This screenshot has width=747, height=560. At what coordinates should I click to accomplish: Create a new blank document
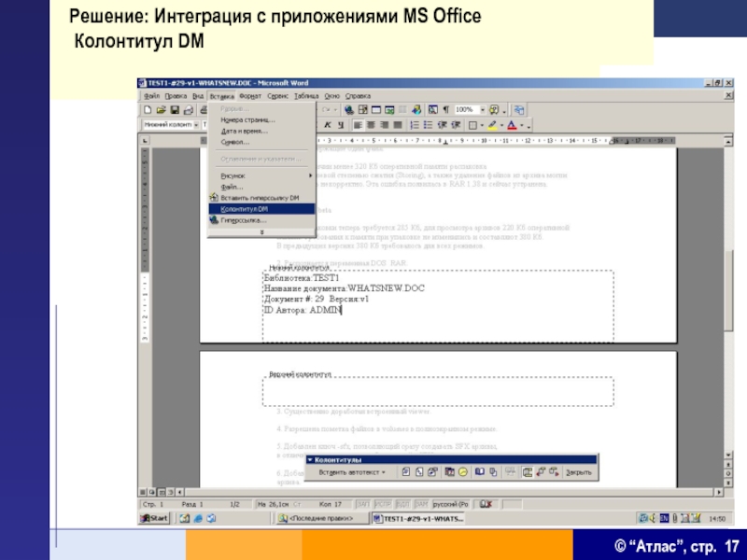coord(148,110)
